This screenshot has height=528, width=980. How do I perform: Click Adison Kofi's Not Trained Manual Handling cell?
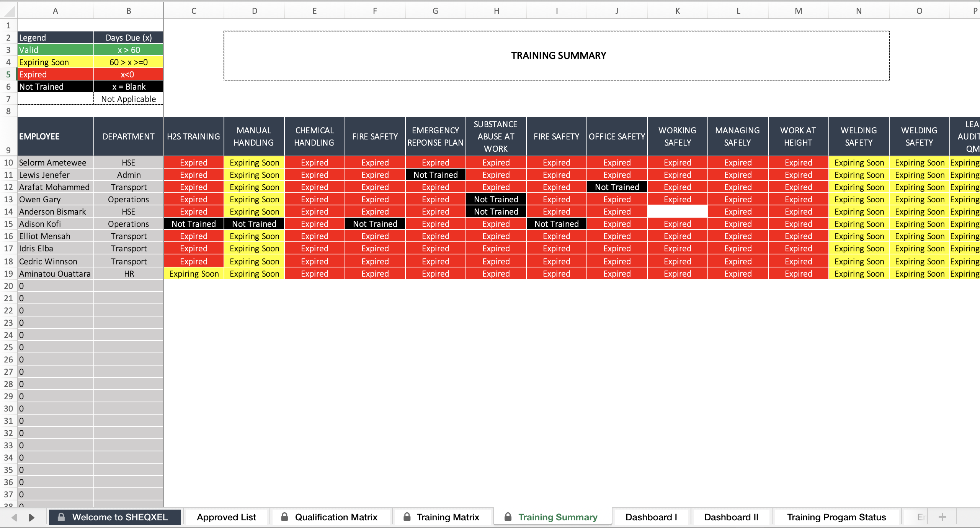pyautogui.click(x=254, y=224)
